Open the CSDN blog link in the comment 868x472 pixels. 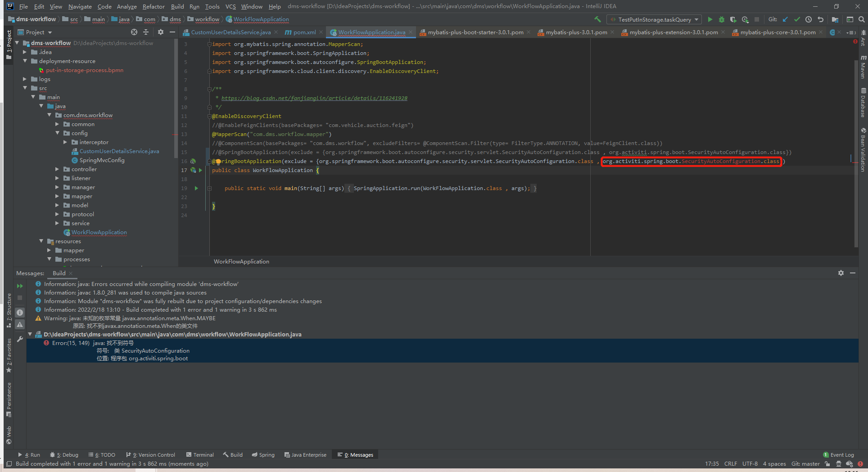click(314, 98)
